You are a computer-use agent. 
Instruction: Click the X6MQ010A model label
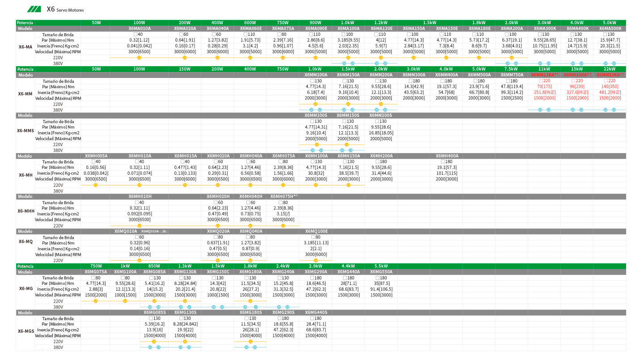[126, 232]
